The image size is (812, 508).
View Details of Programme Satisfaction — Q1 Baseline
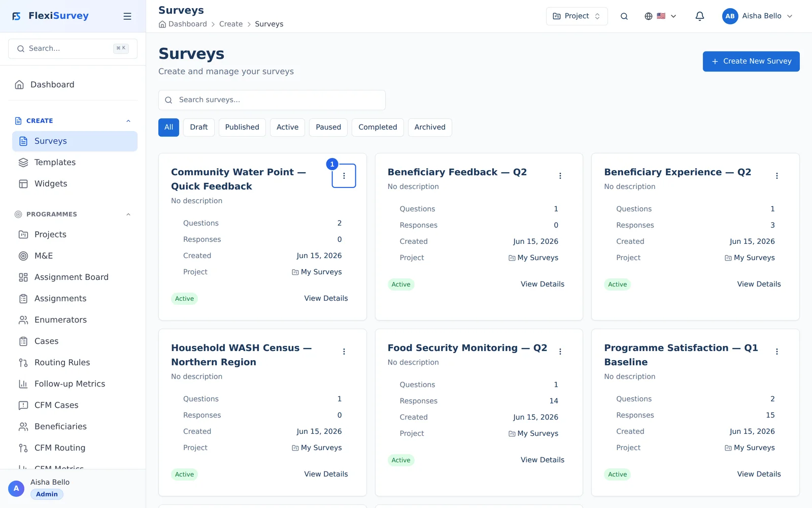(x=759, y=474)
